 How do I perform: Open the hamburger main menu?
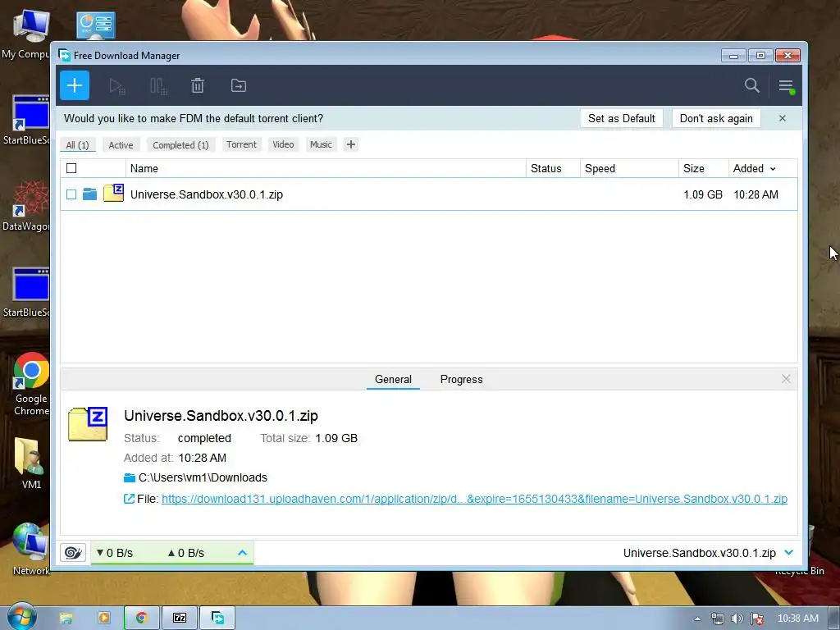[786, 85]
